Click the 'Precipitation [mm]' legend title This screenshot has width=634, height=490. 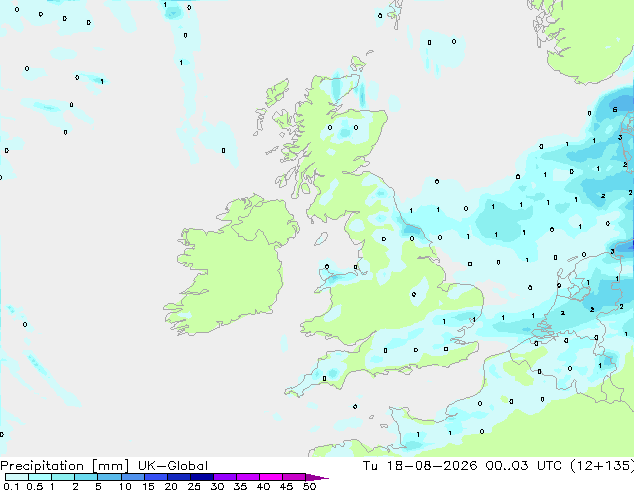point(64,466)
